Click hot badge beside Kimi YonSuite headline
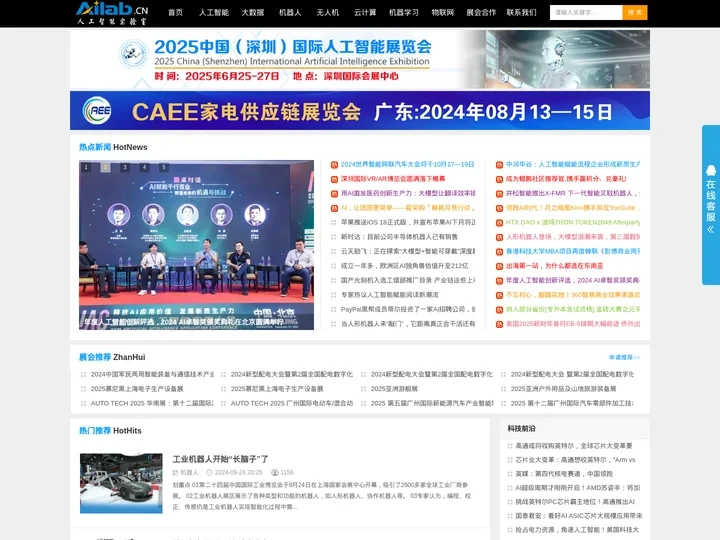This screenshot has height=540, width=720. pos(499,208)
